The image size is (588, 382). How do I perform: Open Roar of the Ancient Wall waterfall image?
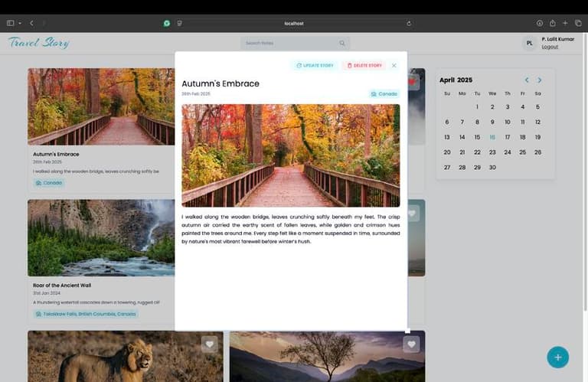click(x=101, y=237)
